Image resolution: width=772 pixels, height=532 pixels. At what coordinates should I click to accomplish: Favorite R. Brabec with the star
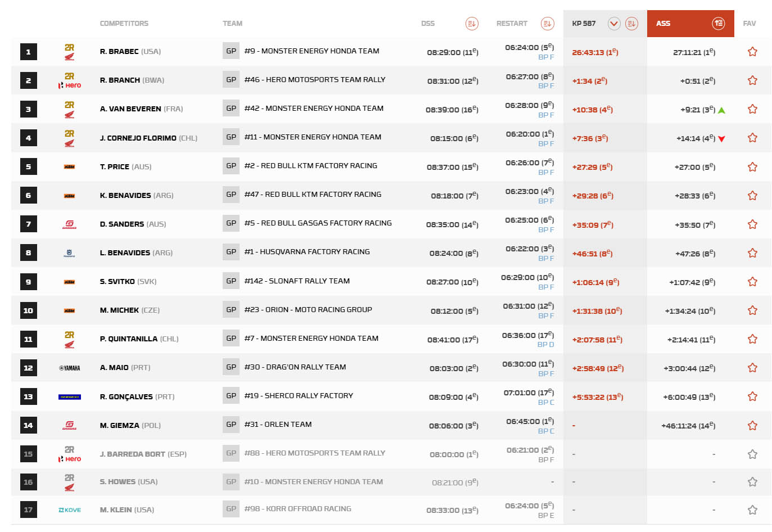[752, 52]
